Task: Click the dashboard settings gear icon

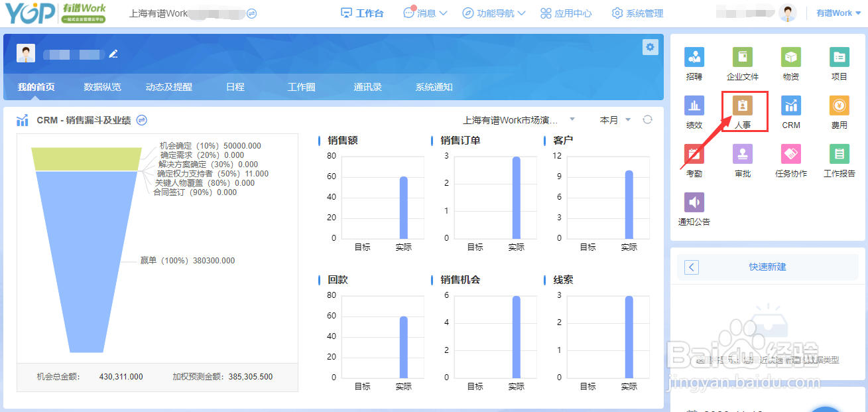Action: click(x=650, y=47)
